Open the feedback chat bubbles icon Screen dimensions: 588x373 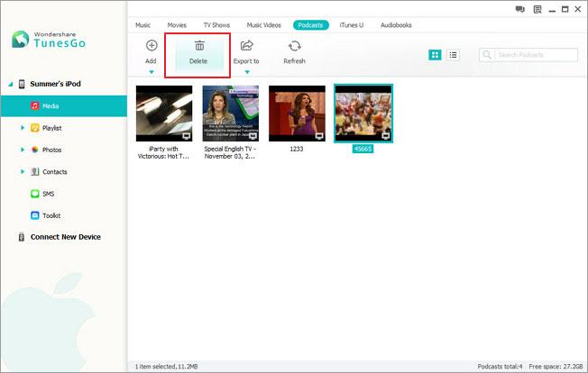519,9
